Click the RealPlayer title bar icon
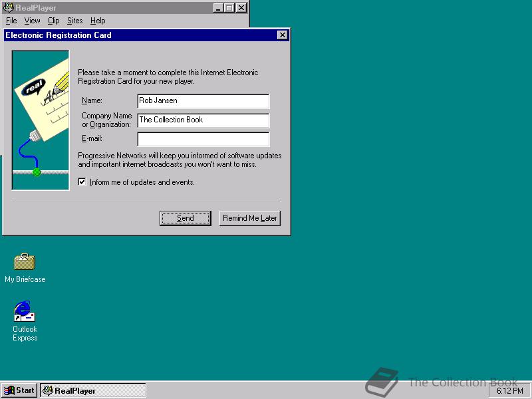532x399 pixels. 8,8
